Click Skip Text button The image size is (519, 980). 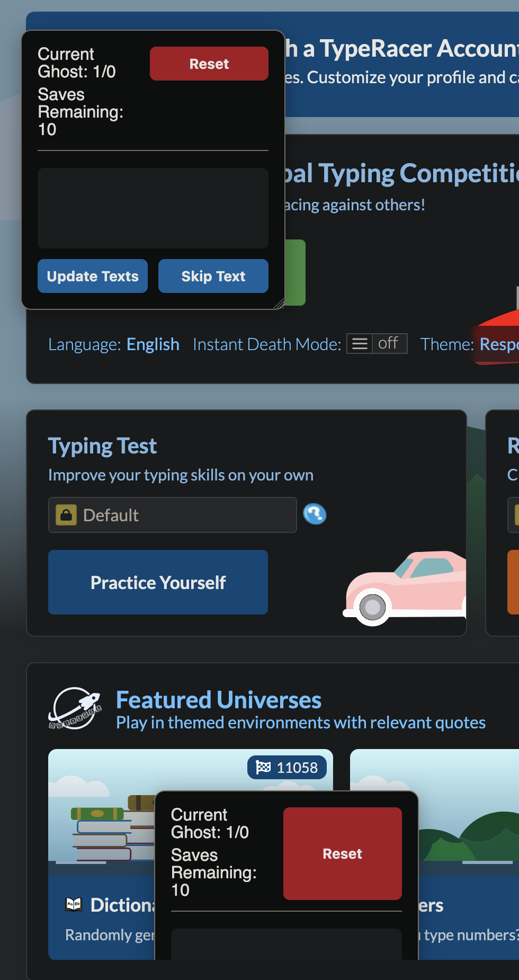(x=213, y=276)
